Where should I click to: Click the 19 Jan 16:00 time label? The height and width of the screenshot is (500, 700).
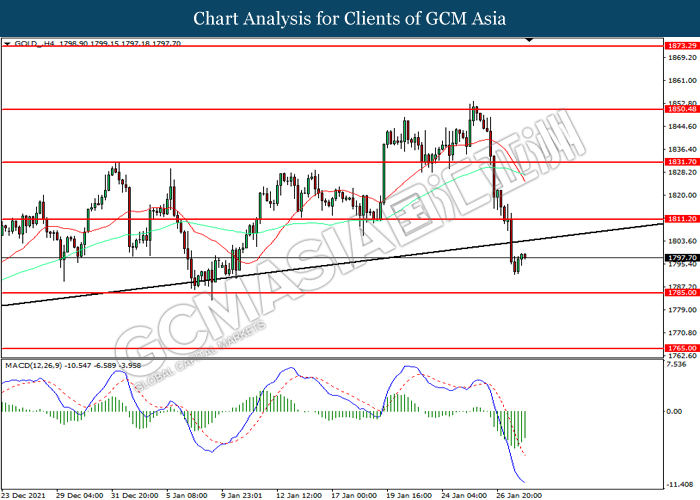[409, 495]
